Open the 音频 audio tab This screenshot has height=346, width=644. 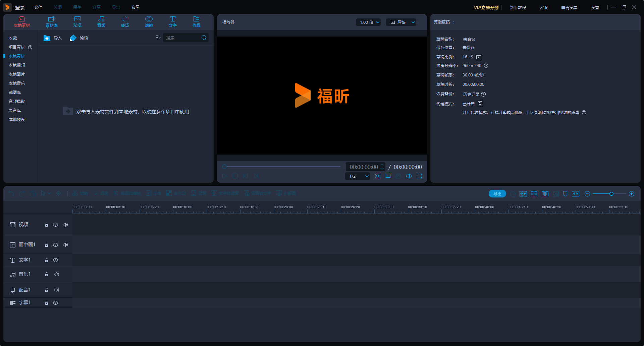pos(101,22)
